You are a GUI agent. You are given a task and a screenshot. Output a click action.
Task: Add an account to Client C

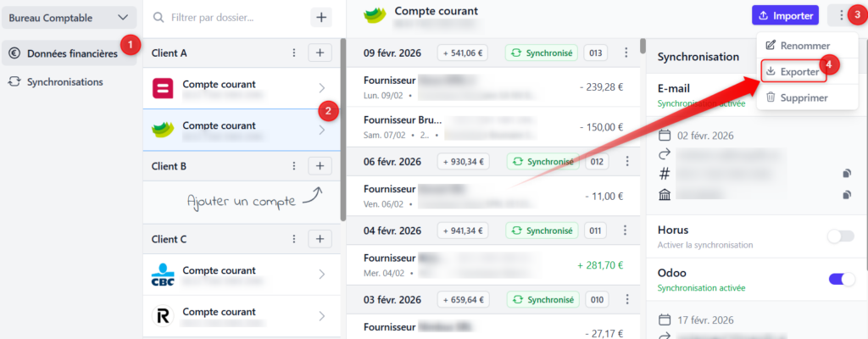pyautogui.click(x=320, y=239)
